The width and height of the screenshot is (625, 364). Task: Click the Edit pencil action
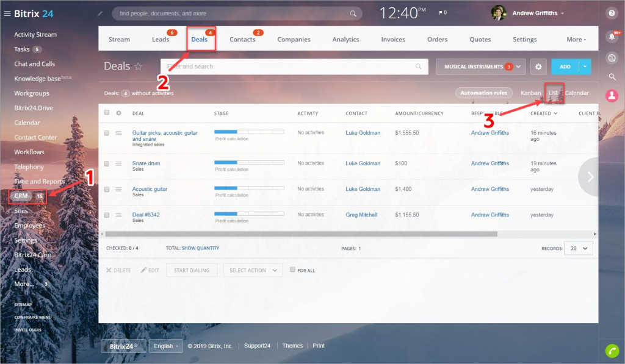point(150,271)
